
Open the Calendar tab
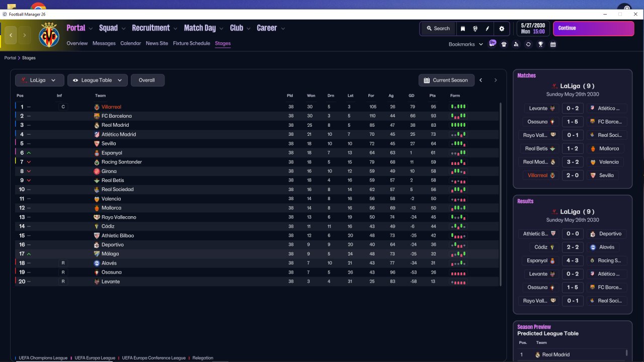pyautogui.click(x=131, y=43)
